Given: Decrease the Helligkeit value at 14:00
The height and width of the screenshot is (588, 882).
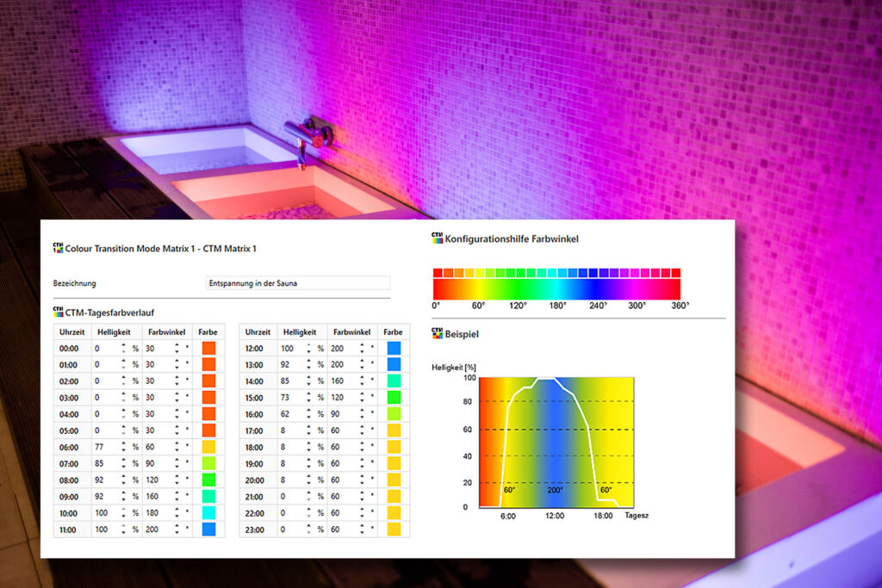Looking at the screenshot, I should point(309,384).
